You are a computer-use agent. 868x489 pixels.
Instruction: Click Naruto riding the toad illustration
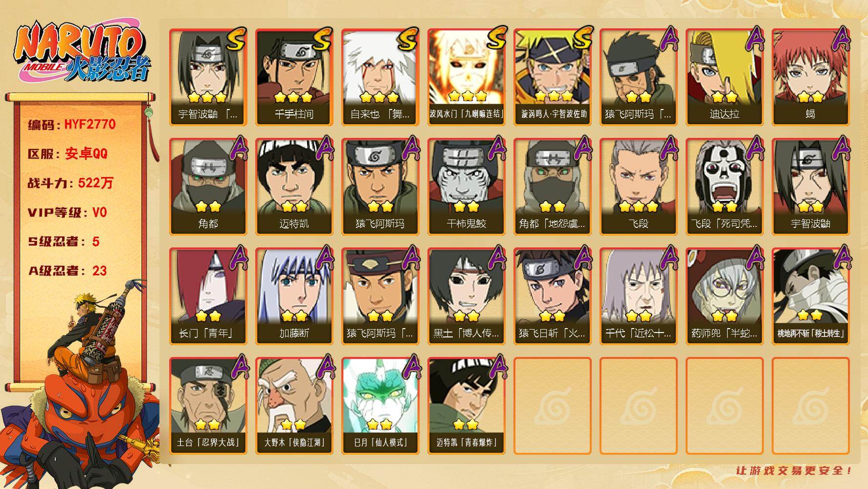point(81,386)
